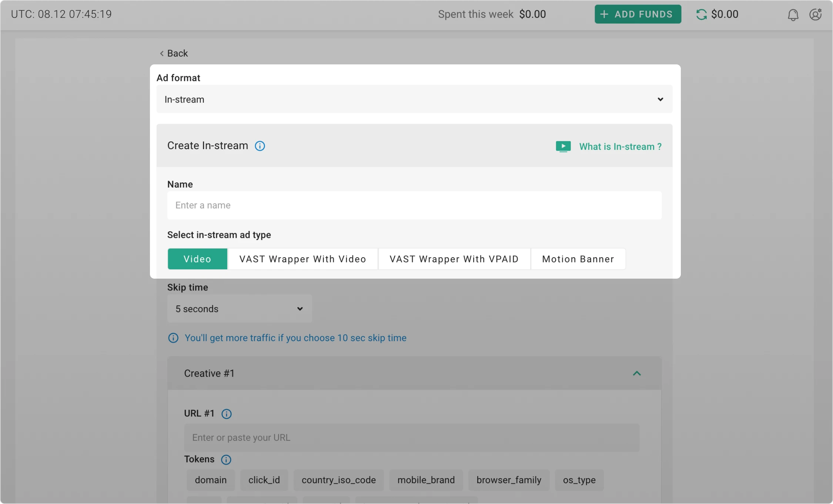This screenshot has width=833, height=504.
Task: Select the Video ad type
Action: pyautogui.click(x=197, y=259)
